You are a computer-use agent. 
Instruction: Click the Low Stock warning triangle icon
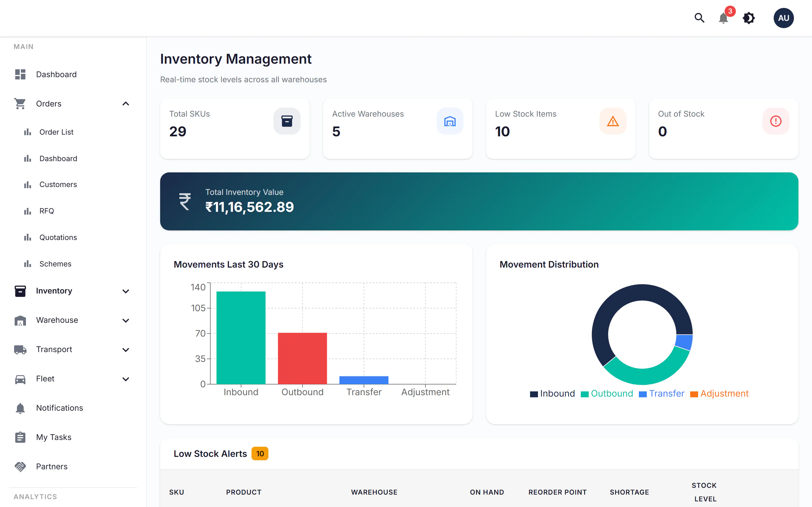[613, 121]
